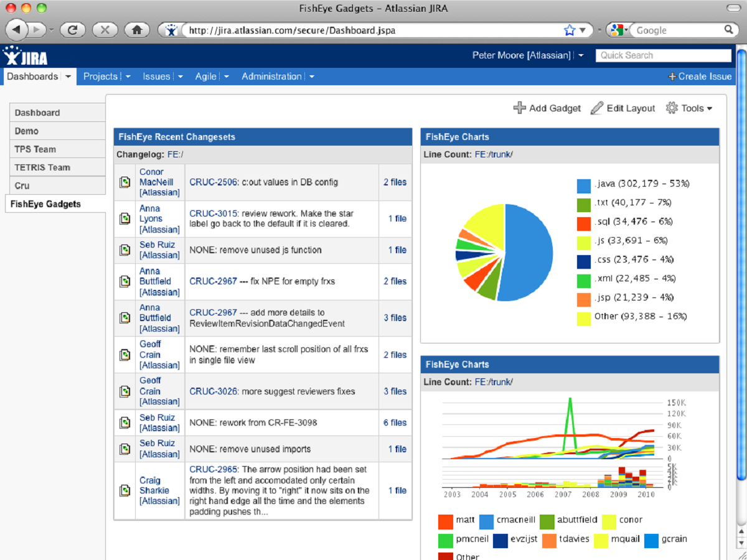
Task: Click the orange .jsp legend swatch
Action: 583,299
